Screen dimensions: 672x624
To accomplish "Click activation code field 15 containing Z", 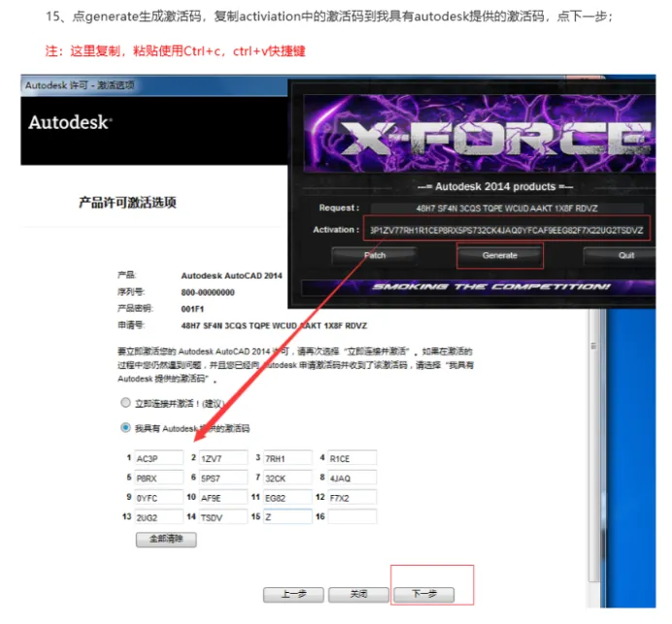I will (x=287, y=517).
